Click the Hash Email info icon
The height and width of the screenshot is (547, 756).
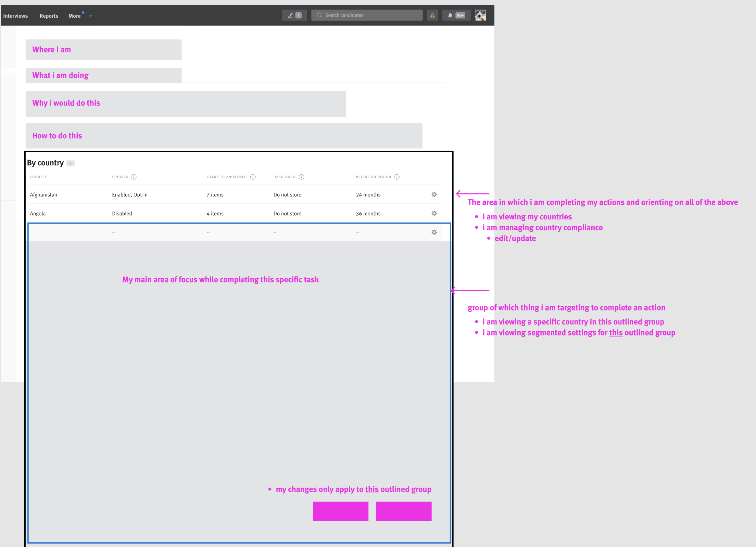point(302,177)
